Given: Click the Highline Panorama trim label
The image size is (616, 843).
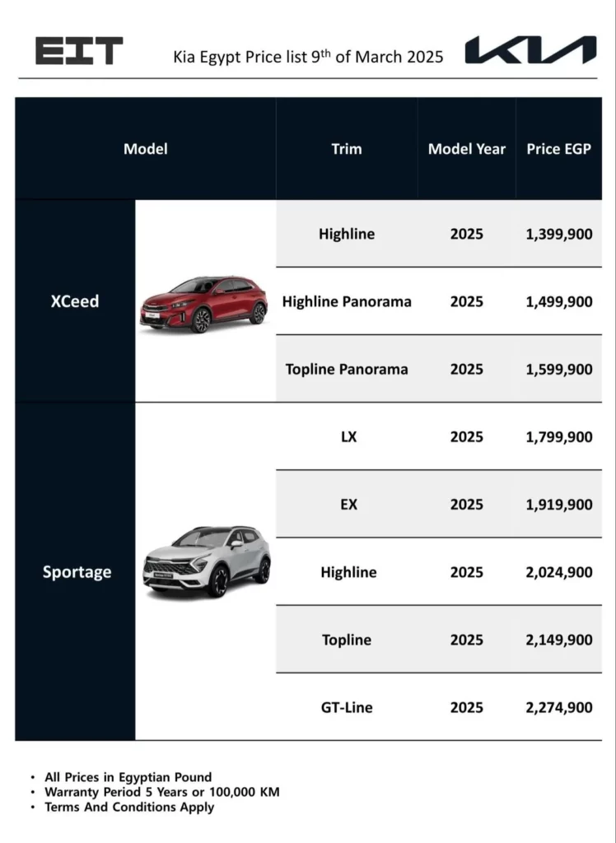Looking at the screenshot, I should pos(347,301).
